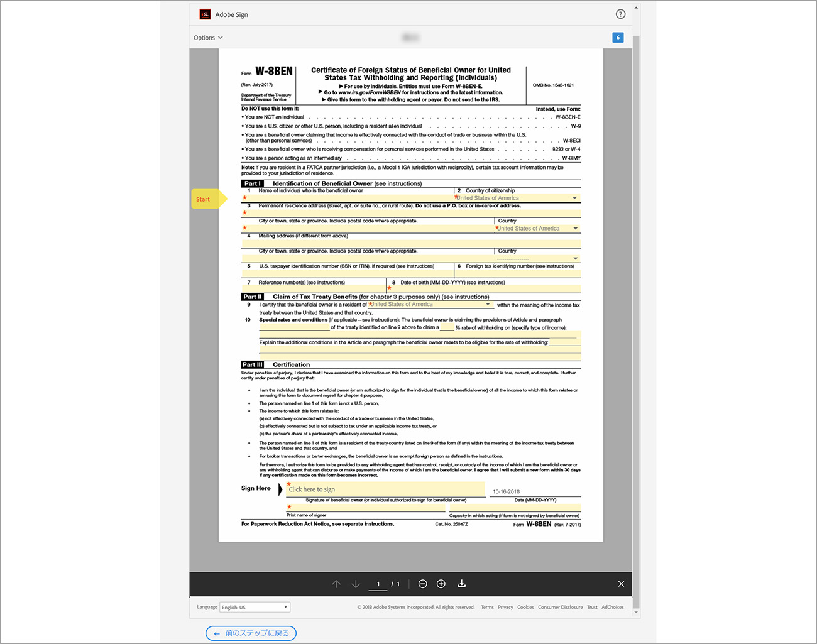Click the 'Click here to sign' signature field
Screen dimensions: 817x644
tap(385, 489)
